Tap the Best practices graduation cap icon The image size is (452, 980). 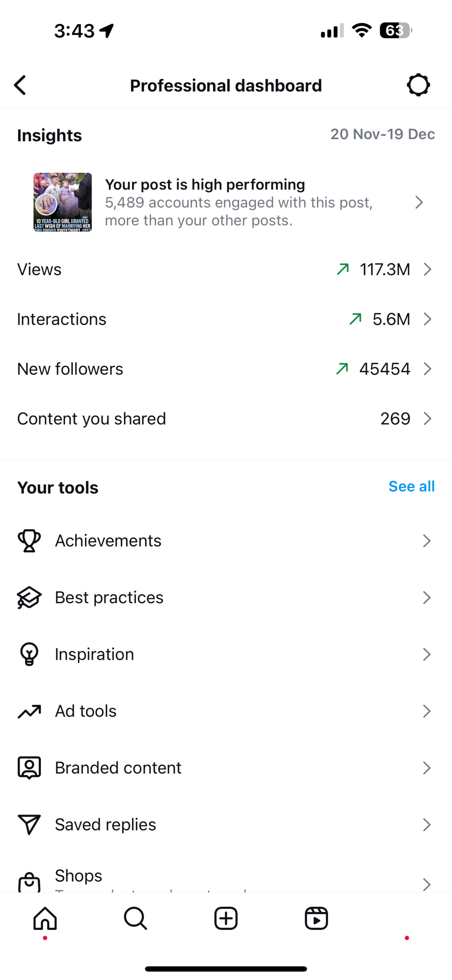29,597
